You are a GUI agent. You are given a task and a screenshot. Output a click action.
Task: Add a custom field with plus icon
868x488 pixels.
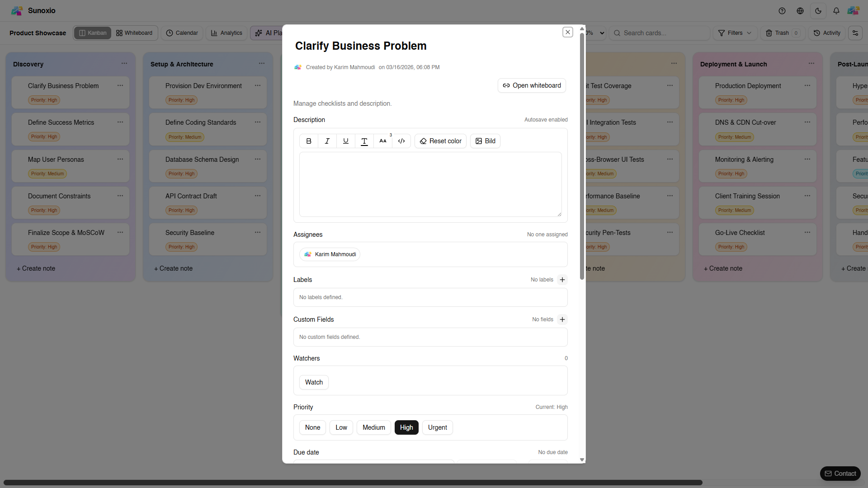(x=562, y=319)
